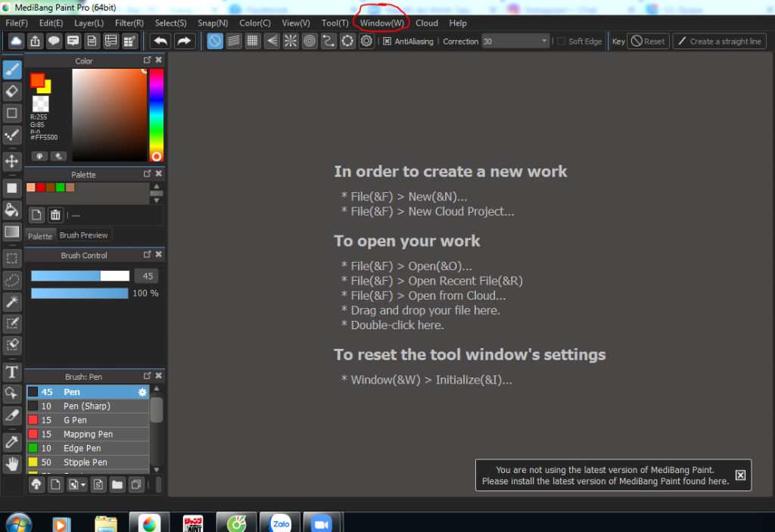
Task: Click the Reset key button
Action: click(x=648, y=41)
